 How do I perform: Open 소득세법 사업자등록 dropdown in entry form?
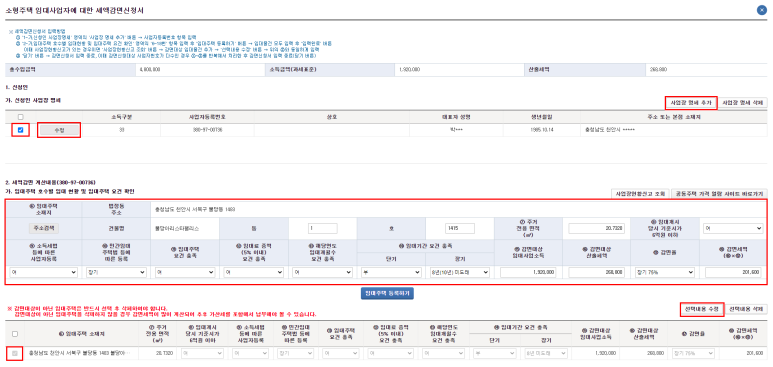pos(43,272)
